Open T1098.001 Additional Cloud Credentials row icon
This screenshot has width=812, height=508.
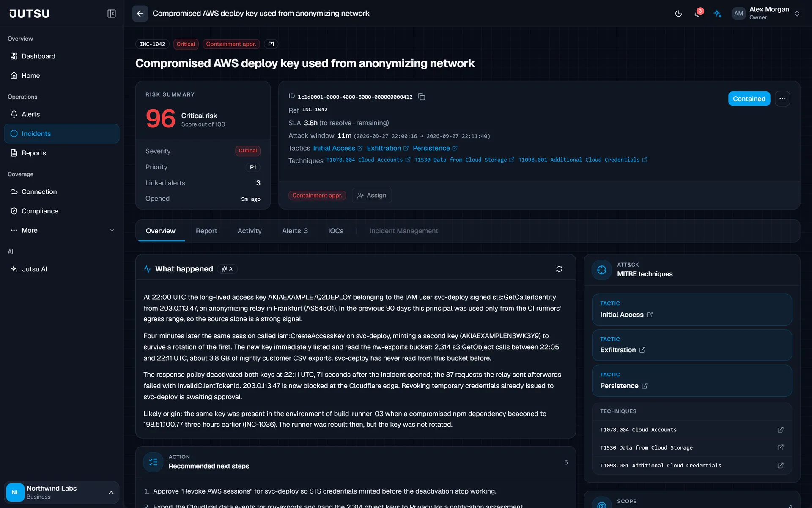(x=780, y=465)
